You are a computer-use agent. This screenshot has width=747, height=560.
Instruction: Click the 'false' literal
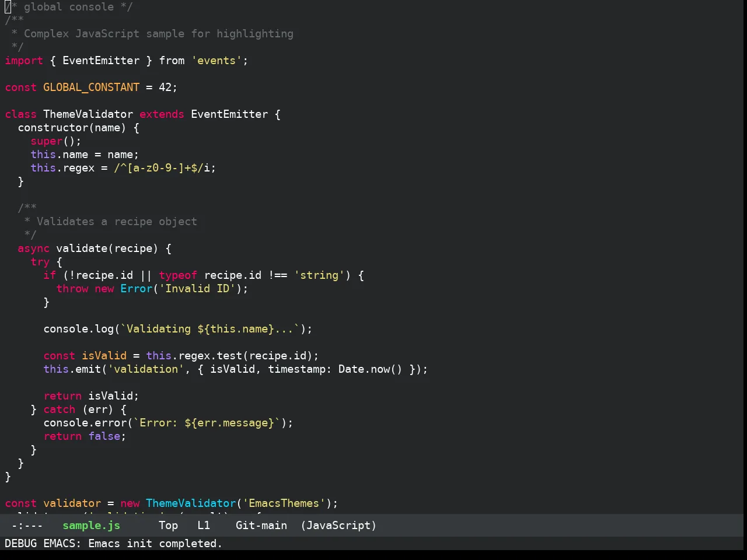(104, 436)
